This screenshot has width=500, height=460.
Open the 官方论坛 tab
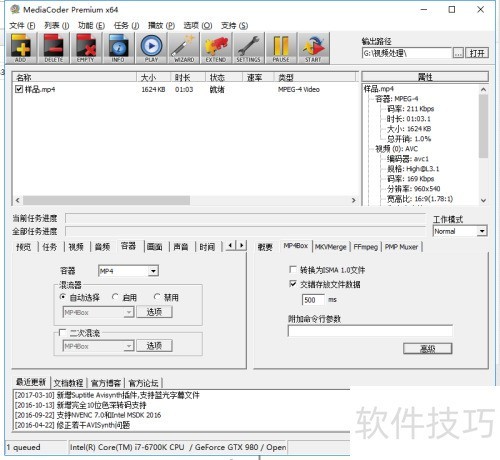(x=143, y=383)
